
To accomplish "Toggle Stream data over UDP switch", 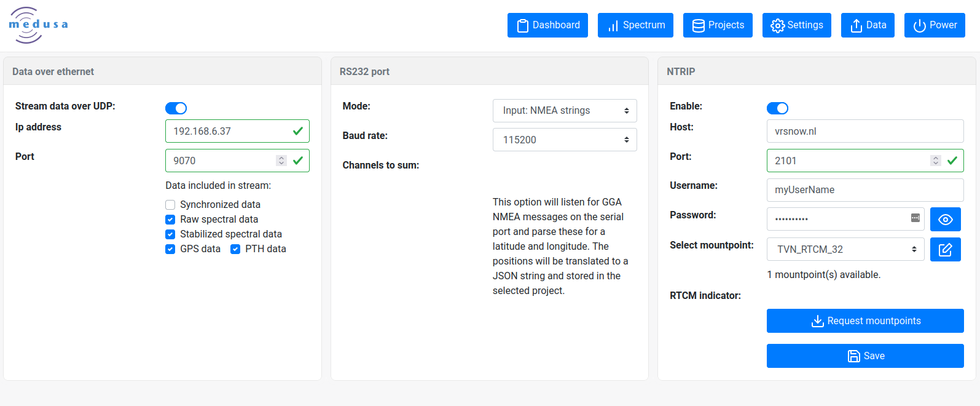I will point(176,108).
